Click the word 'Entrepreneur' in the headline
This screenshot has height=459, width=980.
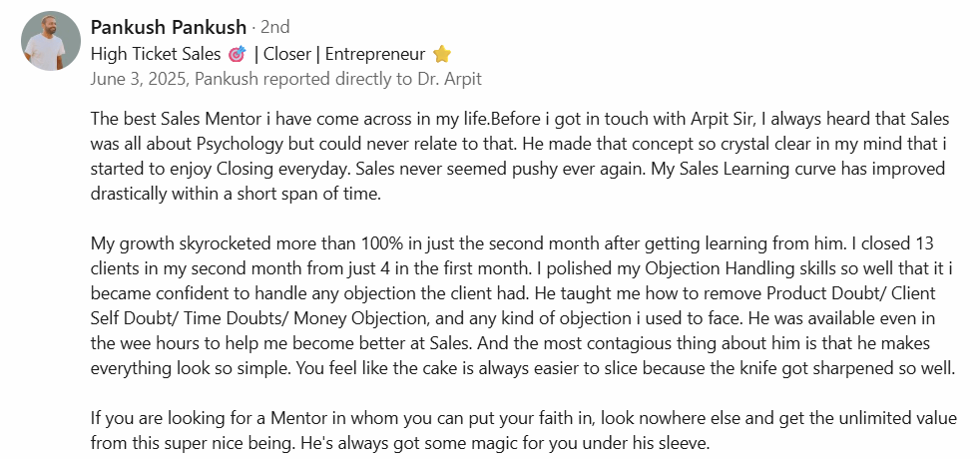(x=375, y=54)
